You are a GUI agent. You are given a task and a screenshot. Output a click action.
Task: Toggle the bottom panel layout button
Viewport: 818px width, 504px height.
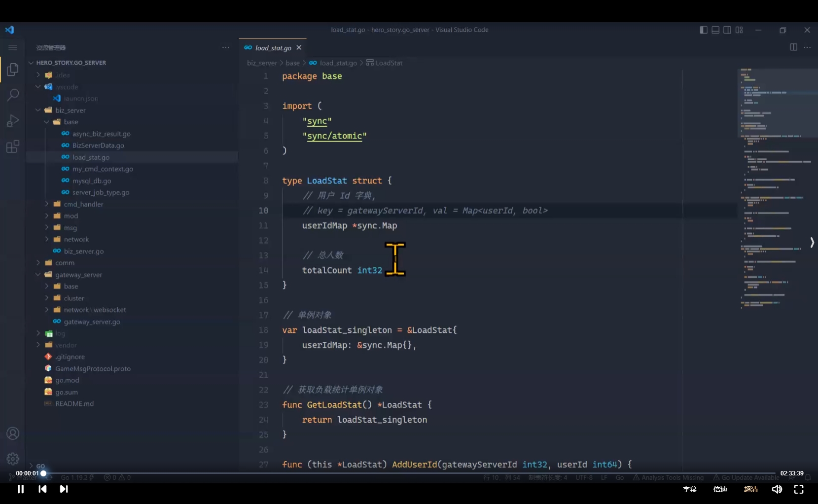pyautogui.click(x=715, y=30)
